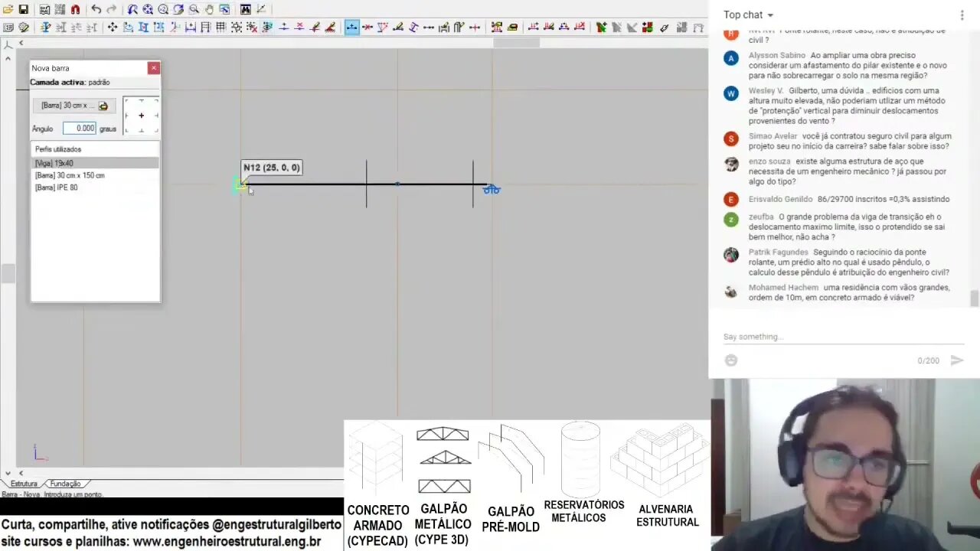This screenshot has width=980, height=551.
Task: Undo the last action
Action: coord(96,9)
